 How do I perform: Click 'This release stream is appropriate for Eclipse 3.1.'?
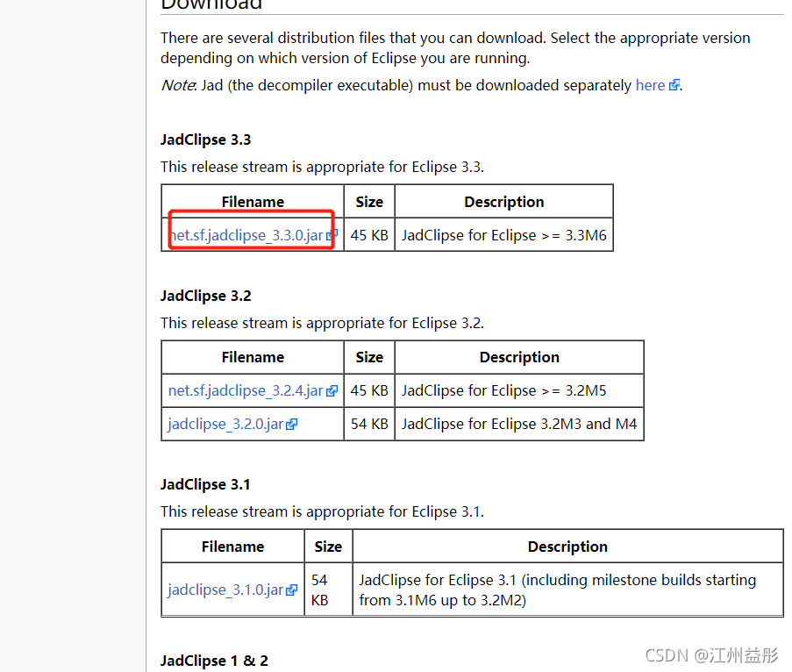[322, 511]
